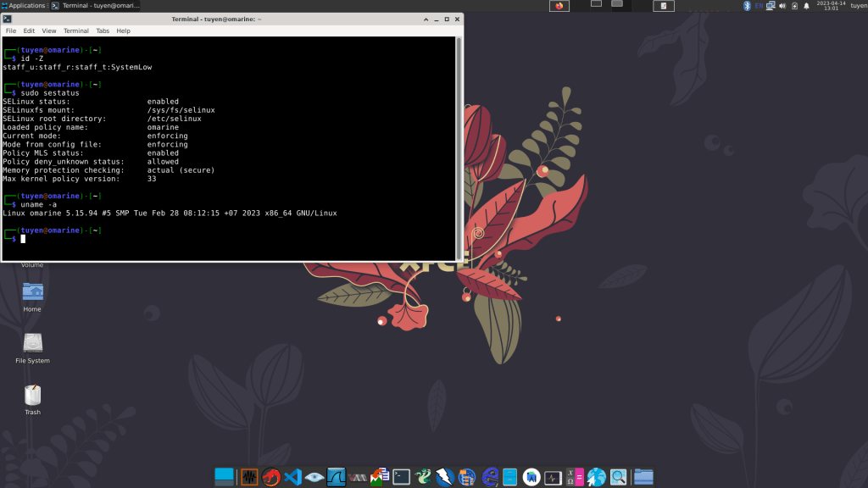The width and height of the screenshot is (868, 488).
Task: Show notifications via the bell icon
Action: coord(806,6)
